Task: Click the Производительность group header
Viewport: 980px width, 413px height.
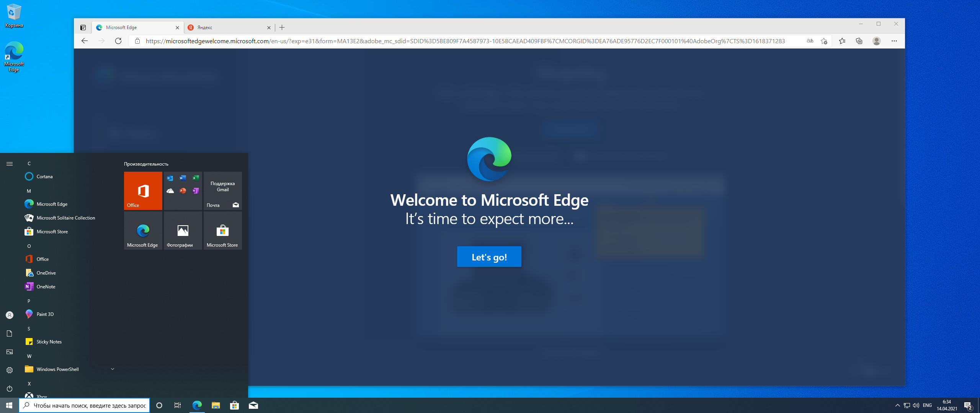Action: [x=146, y=164]
